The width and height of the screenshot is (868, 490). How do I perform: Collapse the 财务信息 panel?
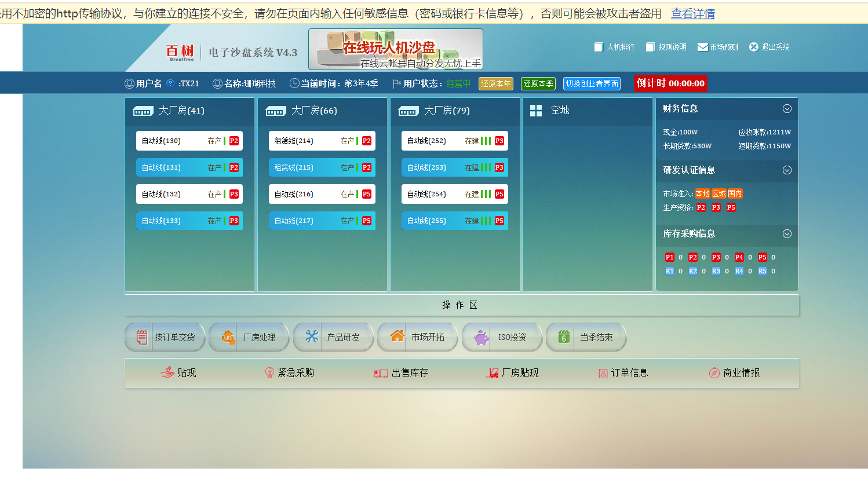pos(787,109)
